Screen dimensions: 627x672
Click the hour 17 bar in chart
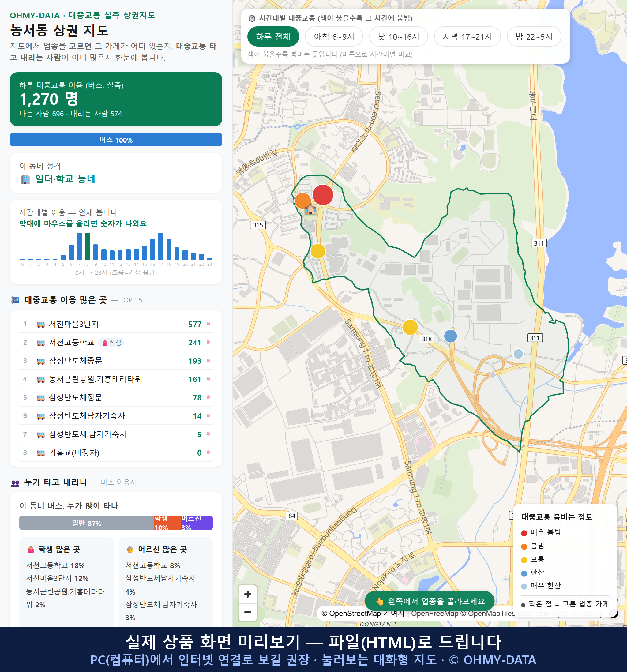click(x=161, y=246)
